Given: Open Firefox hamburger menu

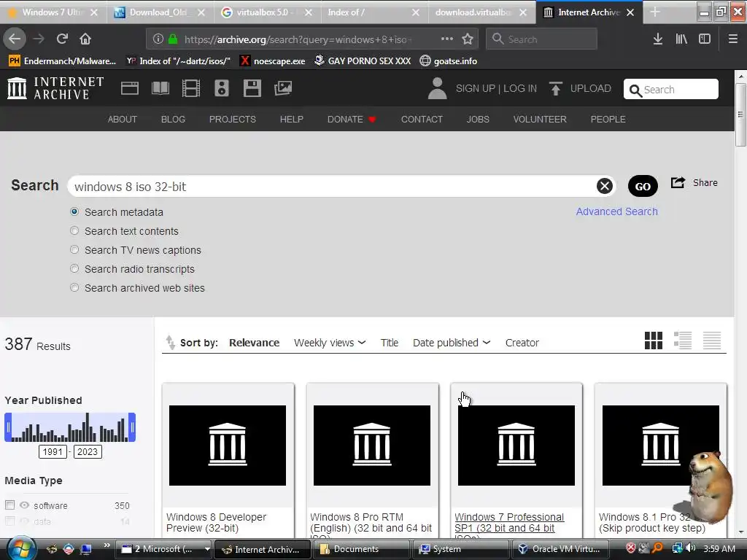Looking at the screenshot, I should 733,39.
